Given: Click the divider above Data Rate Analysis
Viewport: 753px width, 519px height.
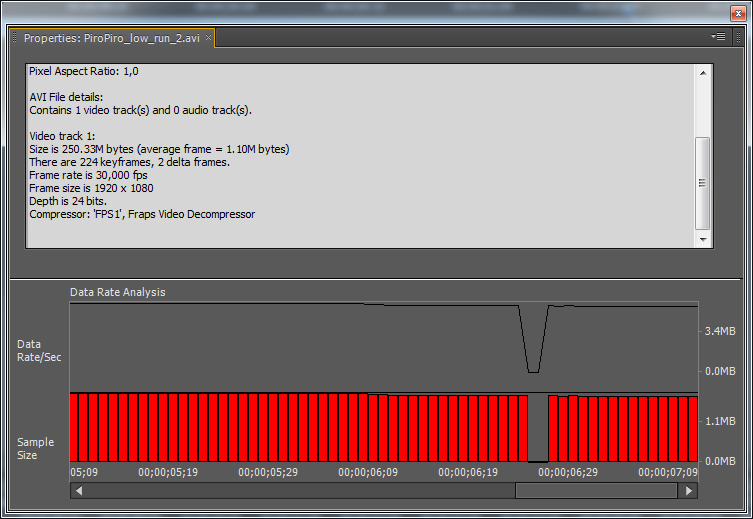Looking at the screenshot, I should point(376,278).
